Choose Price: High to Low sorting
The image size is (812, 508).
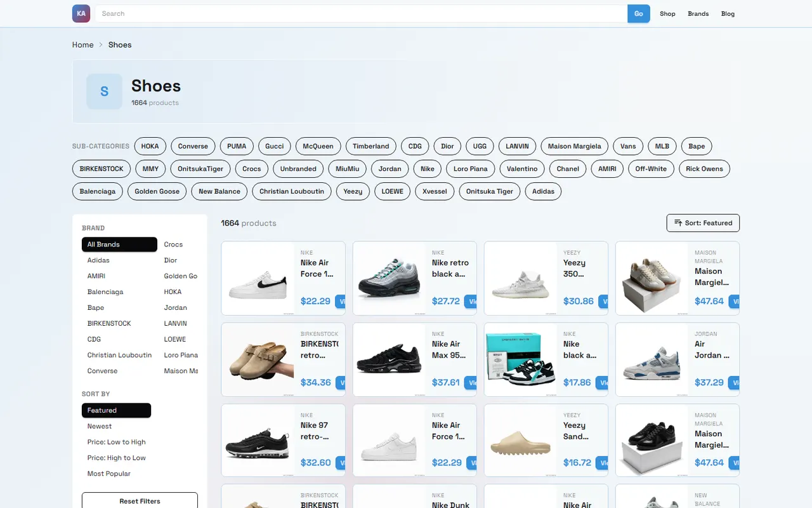116,458
